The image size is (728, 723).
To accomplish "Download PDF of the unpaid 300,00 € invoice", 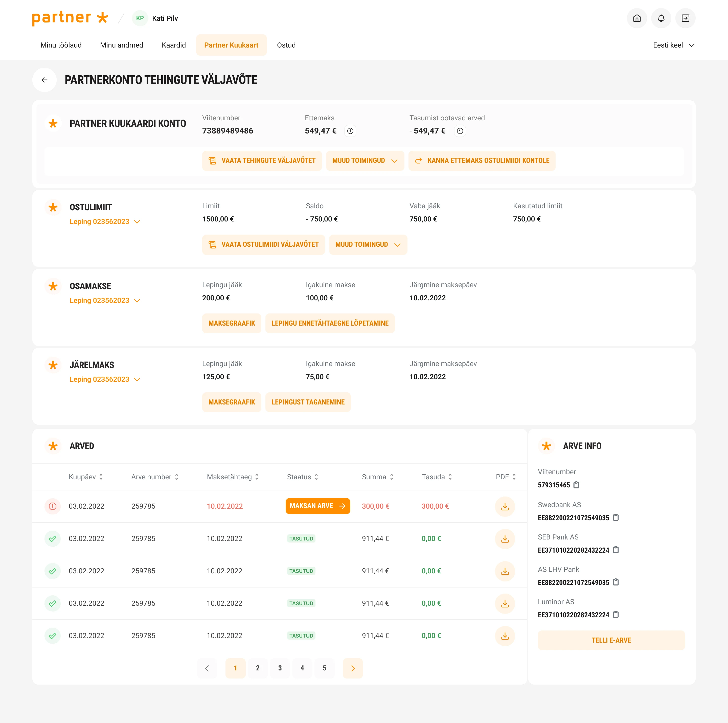I will click(x=505, y=506).
